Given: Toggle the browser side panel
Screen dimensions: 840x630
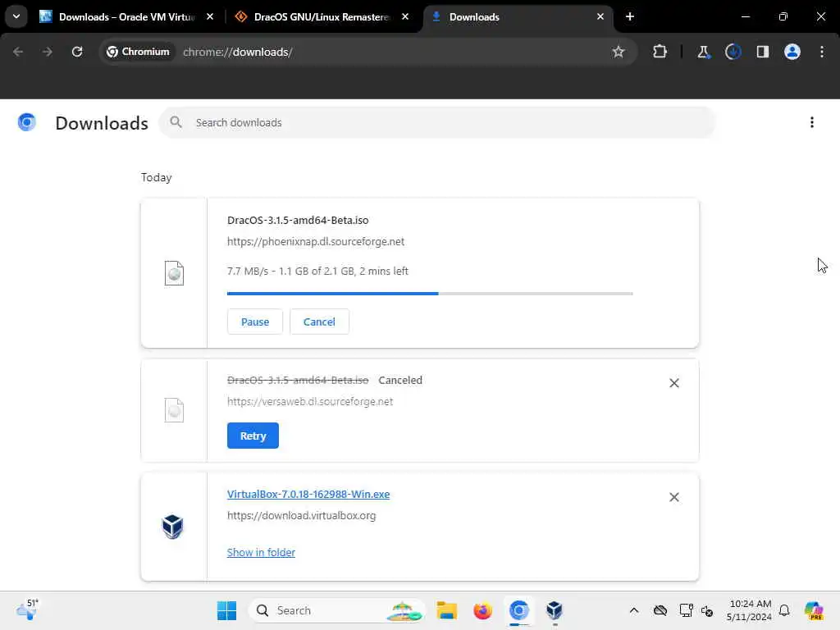Looking at the screenshot, I should click(762, 52).
